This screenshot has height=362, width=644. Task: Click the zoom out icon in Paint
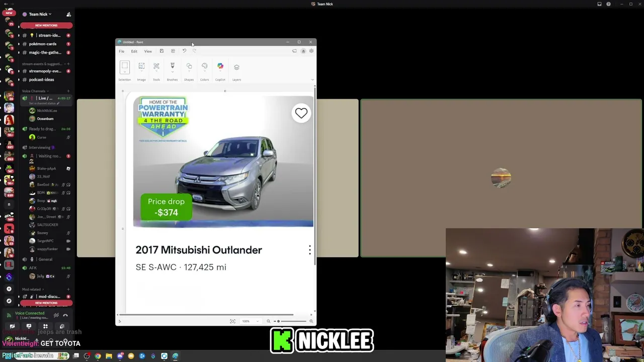(268, 321)
